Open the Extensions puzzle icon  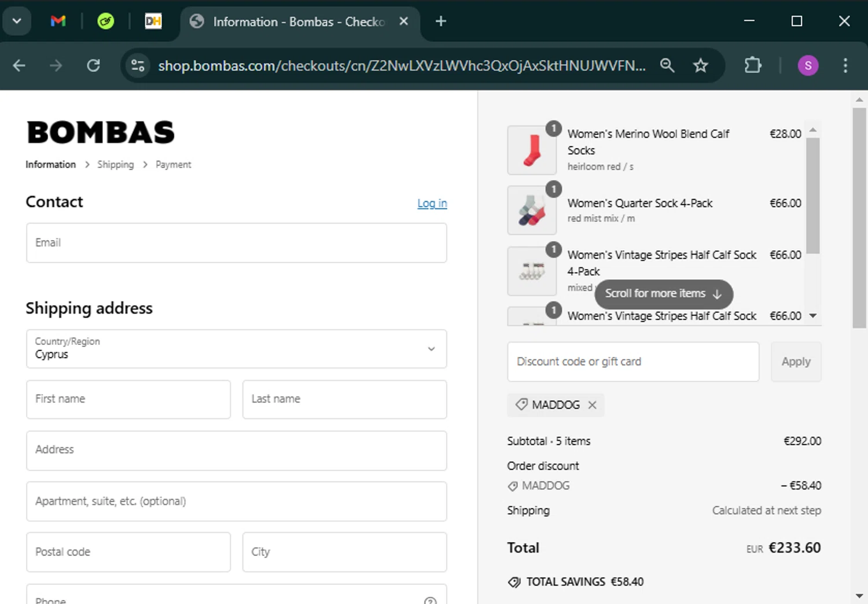point(753,65)
